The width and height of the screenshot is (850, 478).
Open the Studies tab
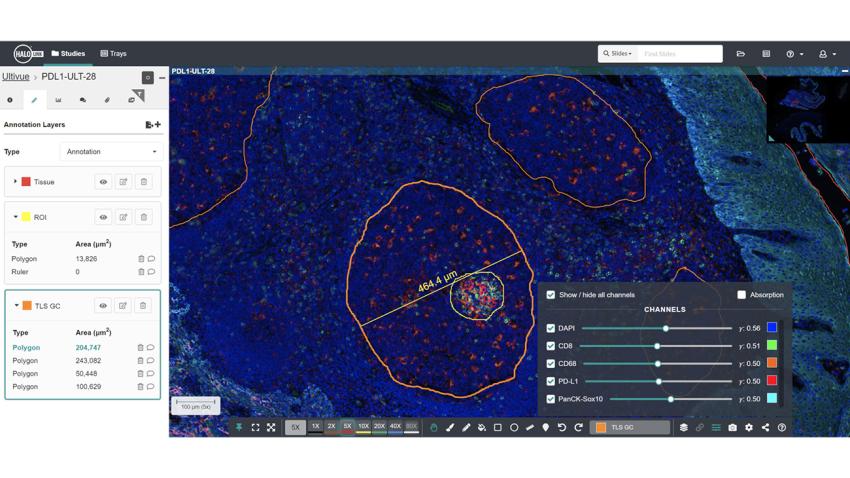(x=68, y=54)
